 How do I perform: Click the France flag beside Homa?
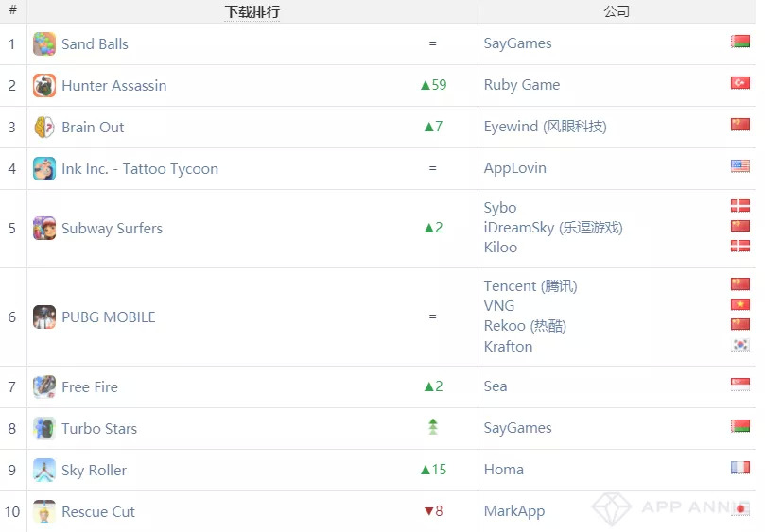(739, 468)
